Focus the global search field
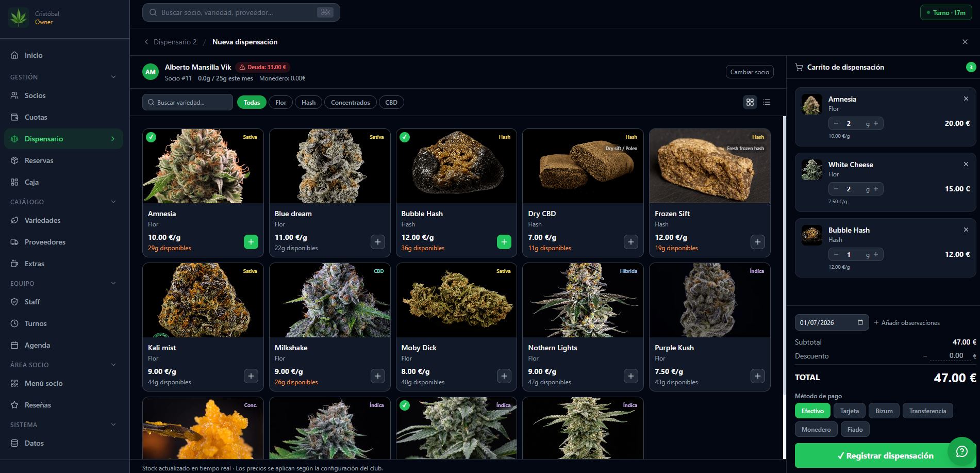The image size is (980, 473). (241, 12)
